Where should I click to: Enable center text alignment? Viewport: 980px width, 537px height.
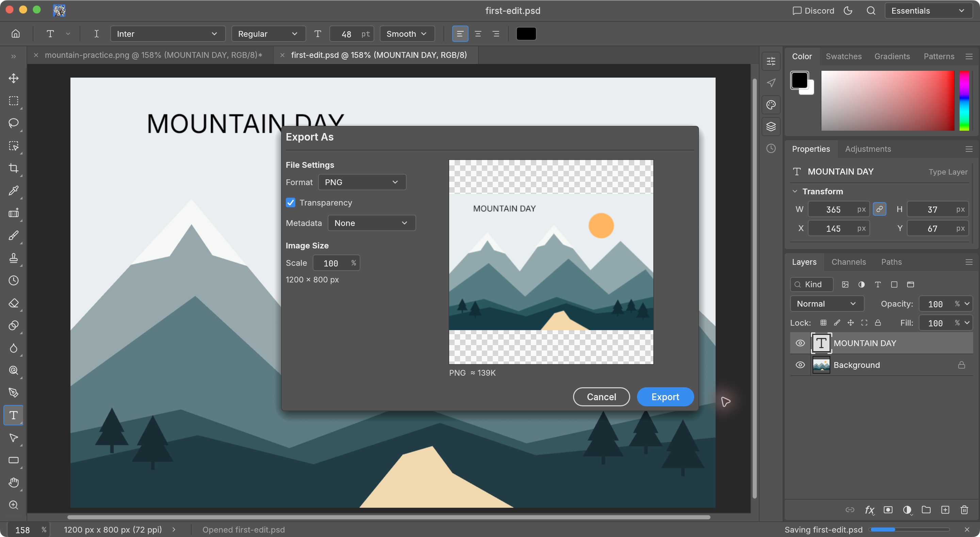coord(478,34)
